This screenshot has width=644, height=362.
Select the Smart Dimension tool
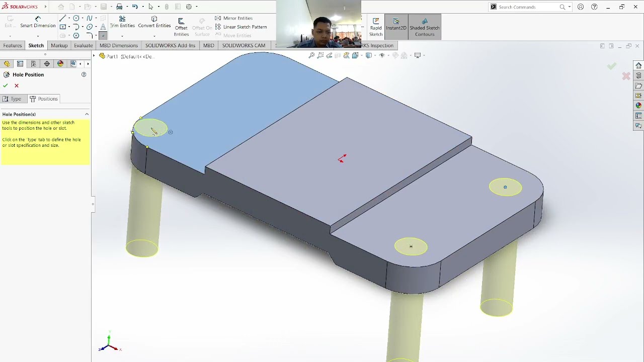(38, 22)
